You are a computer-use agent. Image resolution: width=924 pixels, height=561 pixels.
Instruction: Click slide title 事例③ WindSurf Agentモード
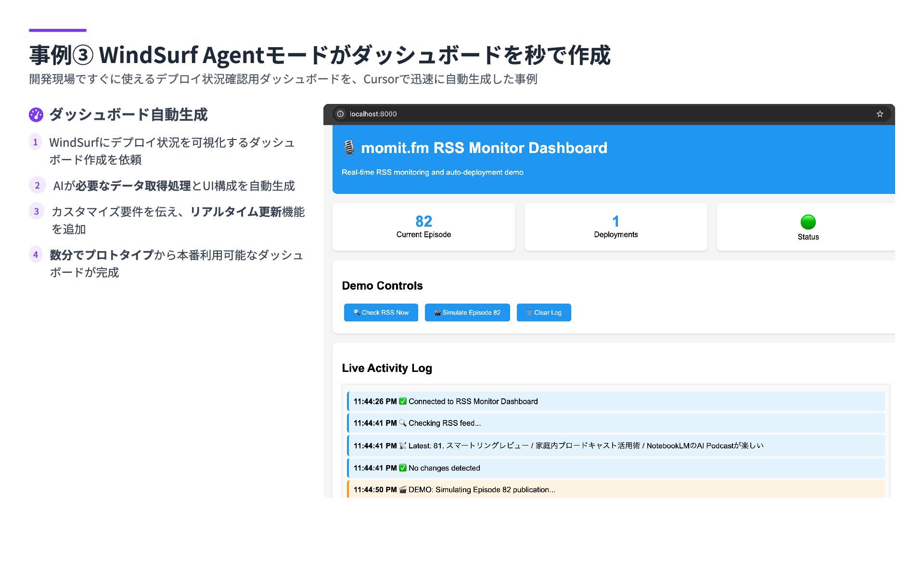tap(320, 55)
